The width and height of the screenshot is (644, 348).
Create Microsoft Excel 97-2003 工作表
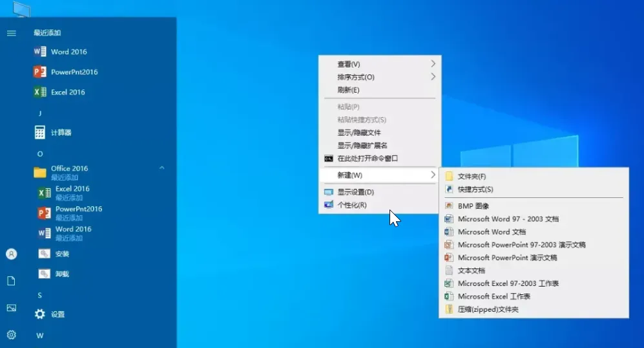pyautogui.click(x=534, y=283)
